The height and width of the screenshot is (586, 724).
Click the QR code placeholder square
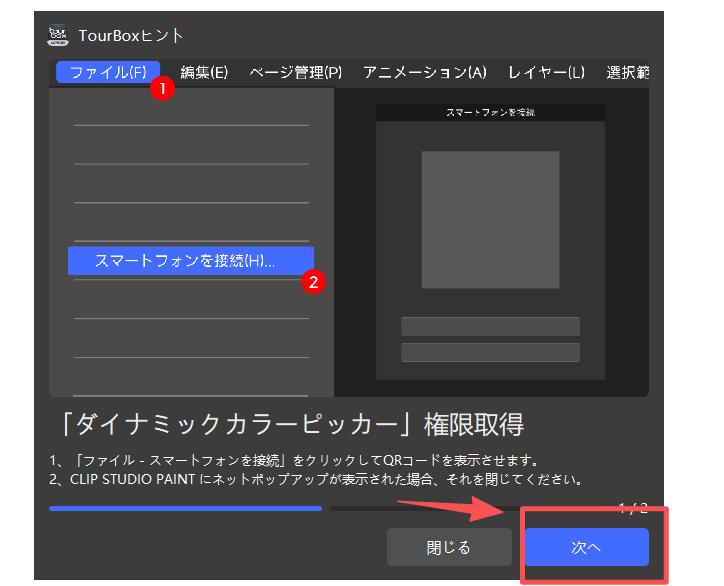(490, 207)
